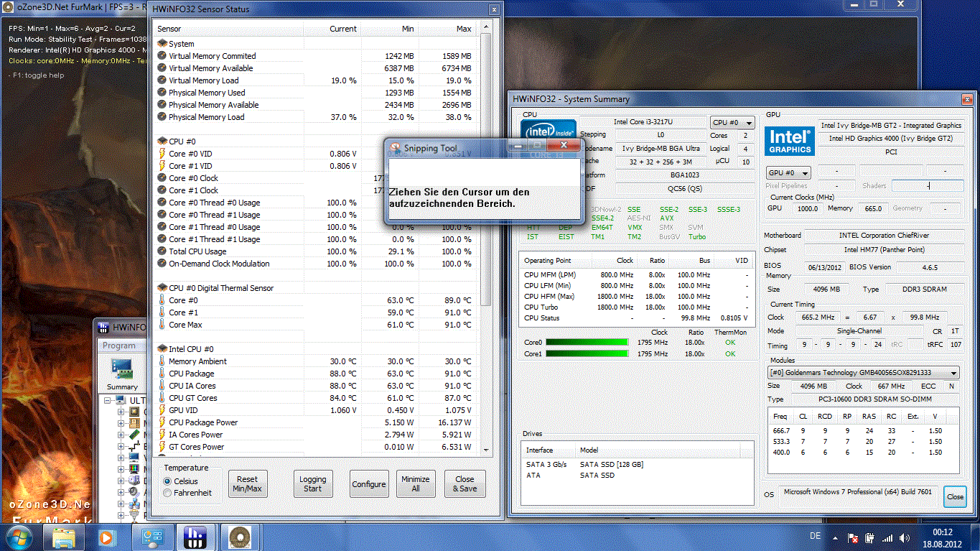Open the Action Center flag tray icon
Viewport: 980px width, 551px height.
coord(854,538)
